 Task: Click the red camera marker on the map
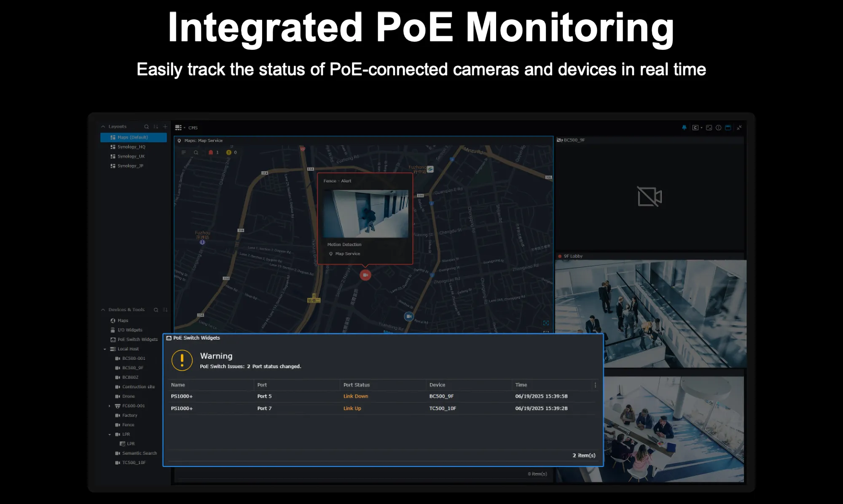tap(365, 275)
